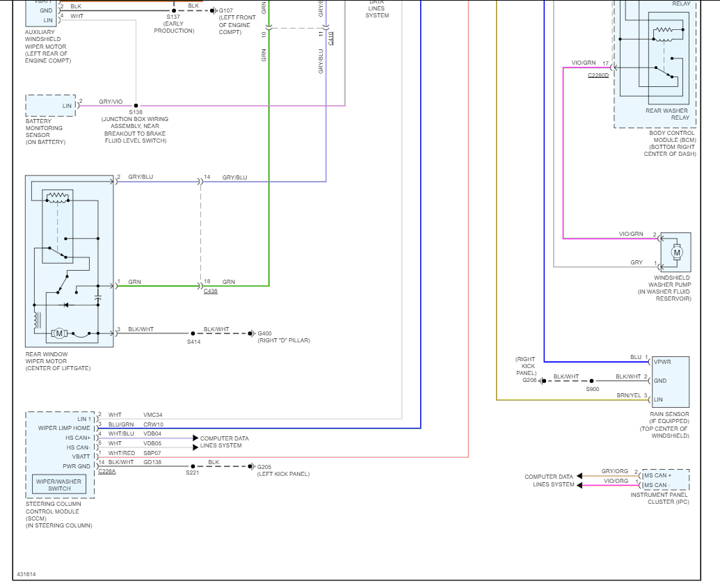
Task: Click the Rain Sensor component box
Action: pyautogui.click(x=671, y=382)
